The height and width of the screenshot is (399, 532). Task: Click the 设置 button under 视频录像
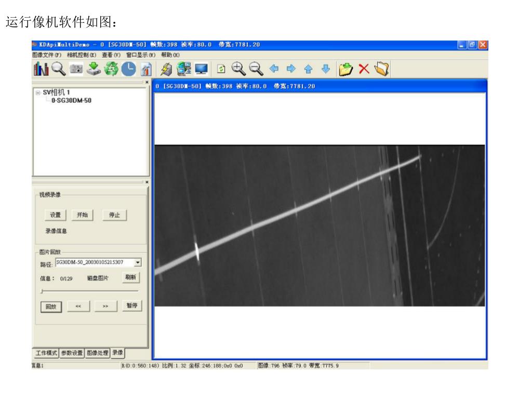[x=55, y=215]
